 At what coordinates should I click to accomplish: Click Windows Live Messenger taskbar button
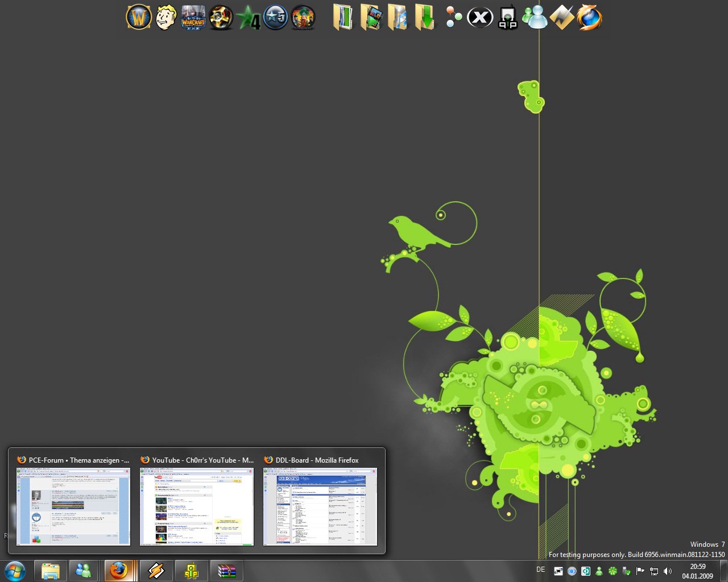[84, 571]
